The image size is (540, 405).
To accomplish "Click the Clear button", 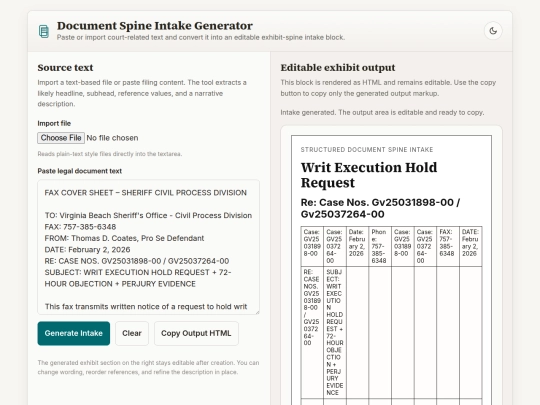I will 132,333.
